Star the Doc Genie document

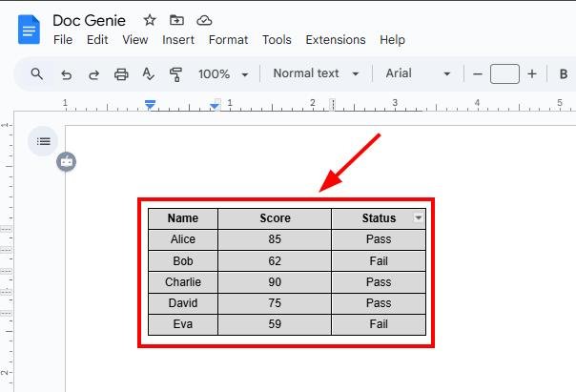pos(150,20)
